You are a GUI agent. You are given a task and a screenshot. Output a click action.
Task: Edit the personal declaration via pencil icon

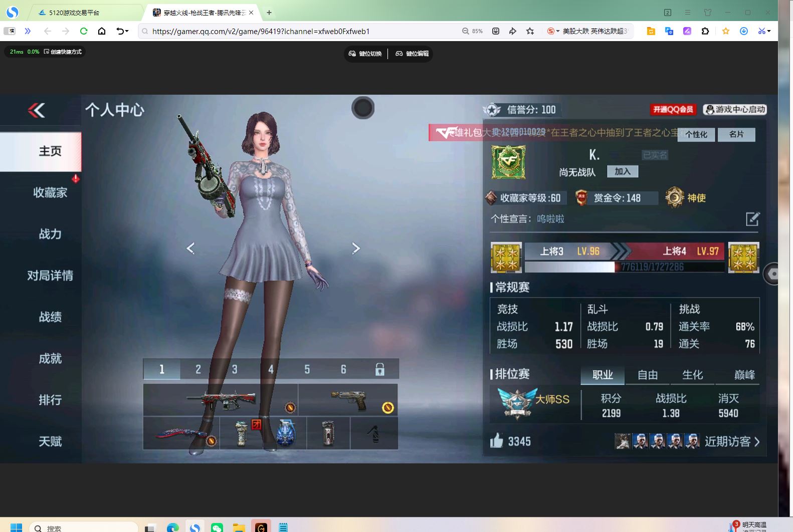(752, 219)
